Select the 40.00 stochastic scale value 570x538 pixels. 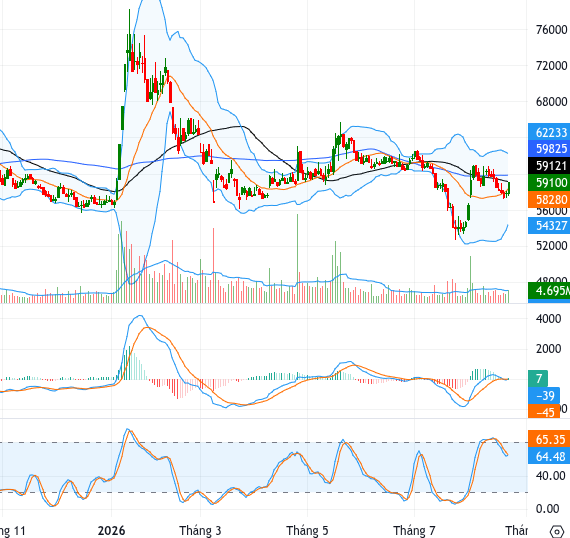pyautogui.click(x=551, y=475)
